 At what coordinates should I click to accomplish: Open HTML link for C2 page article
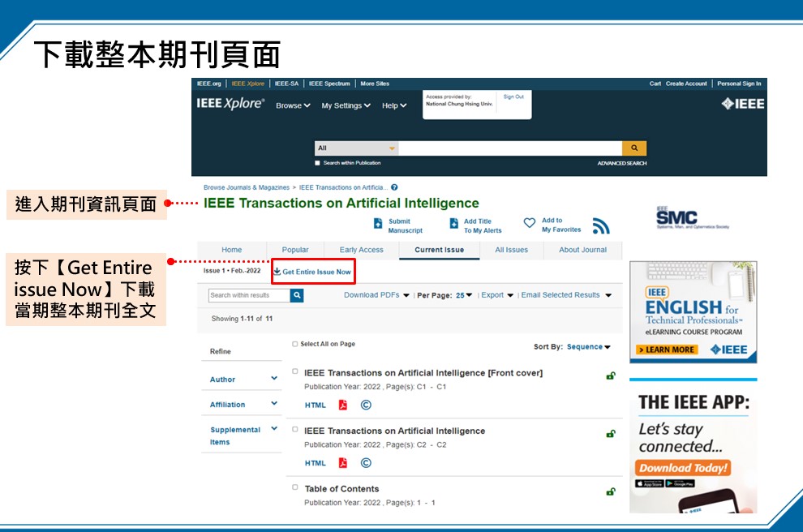(315, 463)
